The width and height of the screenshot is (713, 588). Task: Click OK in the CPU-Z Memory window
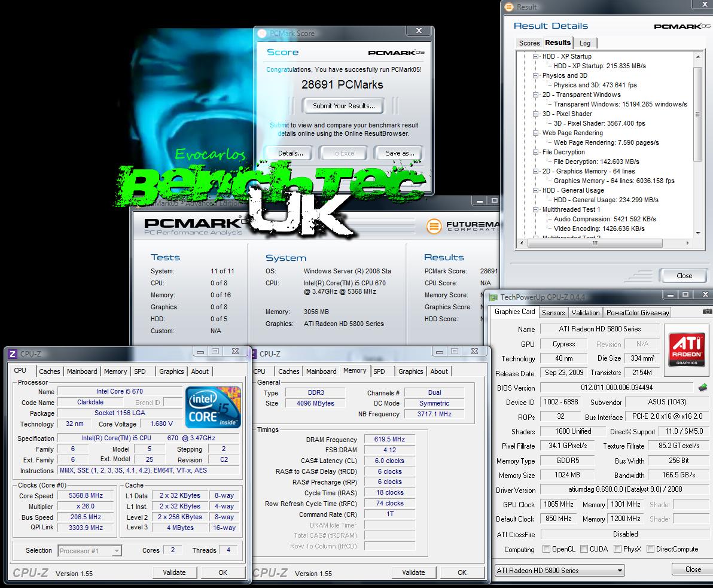coord(462,572)
